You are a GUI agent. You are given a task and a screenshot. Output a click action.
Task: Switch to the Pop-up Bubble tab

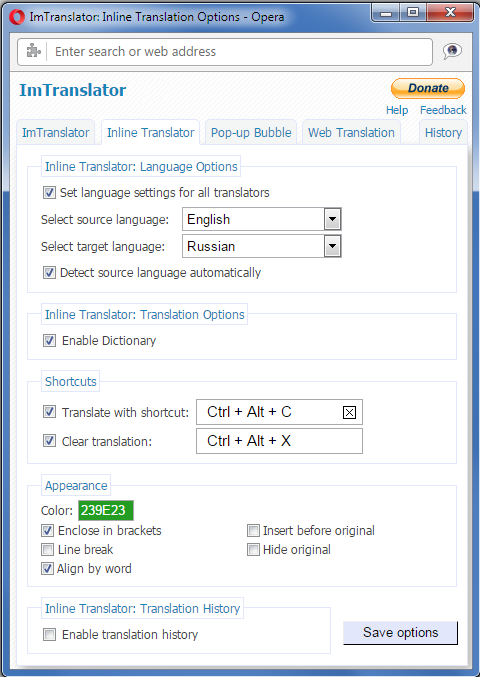click(x=251, y=133)
